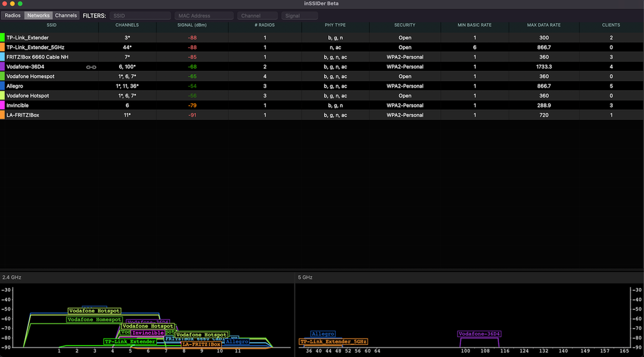Click the 5 GHz panel heading
The image size is (644, 357).
tap(305, 277)
